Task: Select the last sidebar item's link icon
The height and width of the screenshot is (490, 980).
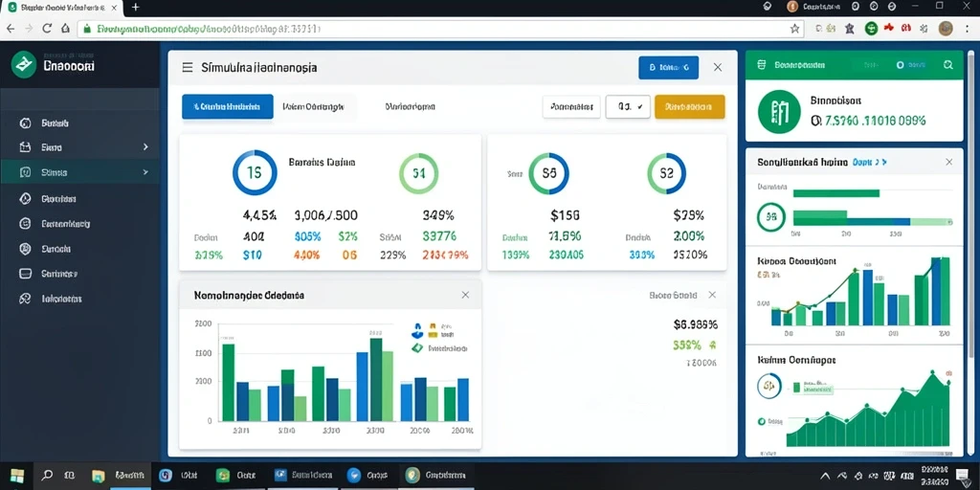Action: [25, 299]
